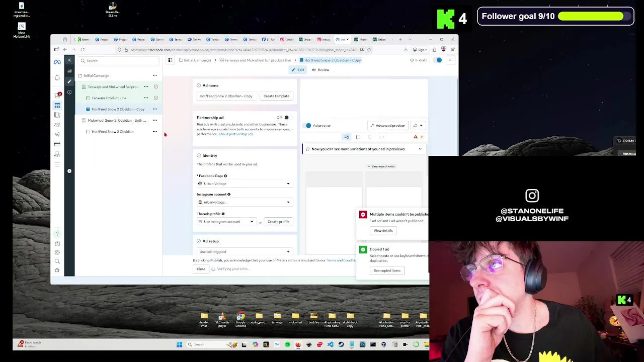Click the Create template button
This screenshot has height=362, width=644.
click(276, 96)
